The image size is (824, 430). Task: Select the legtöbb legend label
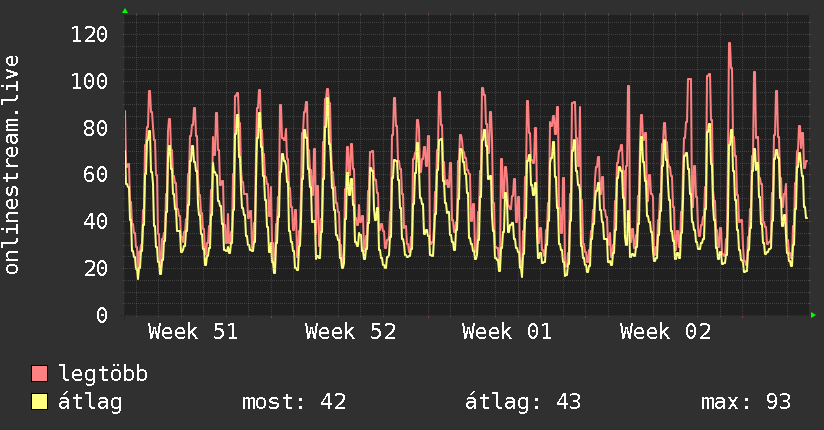pyautogui.click(x=104, y=375)
